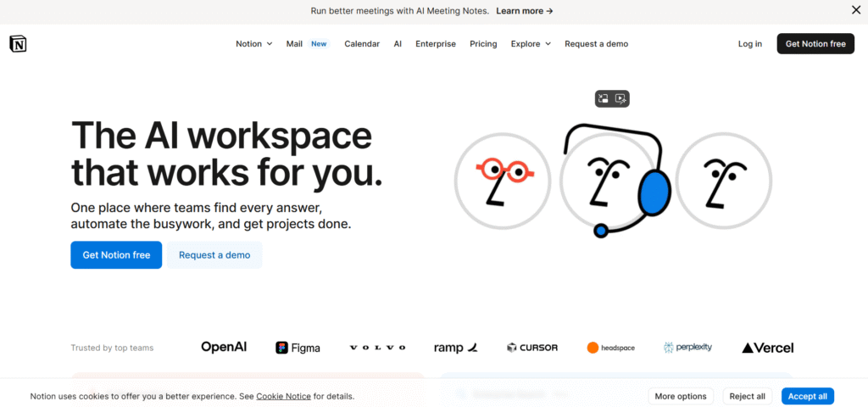The height and width of the screenshot is (407, 868).
Task: Click the picture-in-picture icon above the illustration
Action: pos(604,98)
